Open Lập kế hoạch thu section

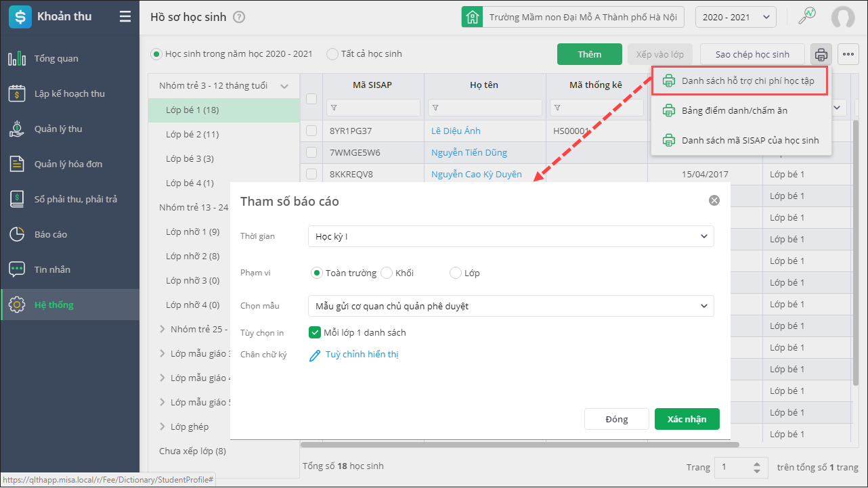click(x=70, y=93)
